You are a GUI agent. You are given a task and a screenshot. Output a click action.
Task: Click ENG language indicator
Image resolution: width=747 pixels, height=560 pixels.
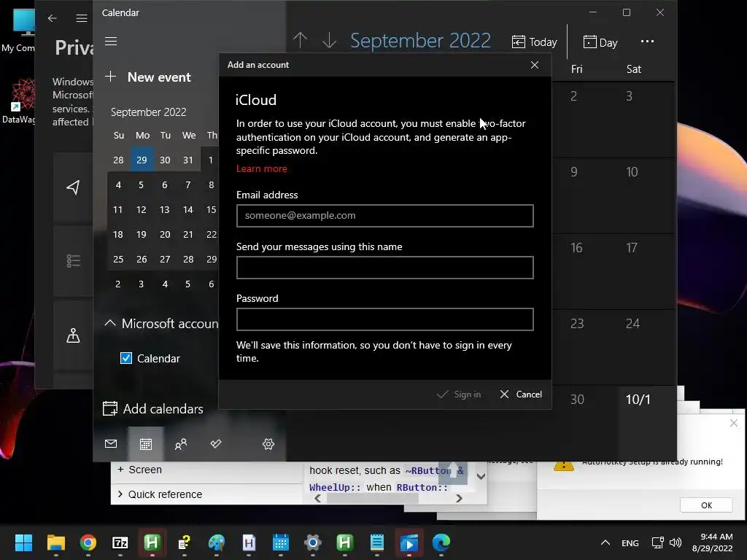tap(630, 542)
